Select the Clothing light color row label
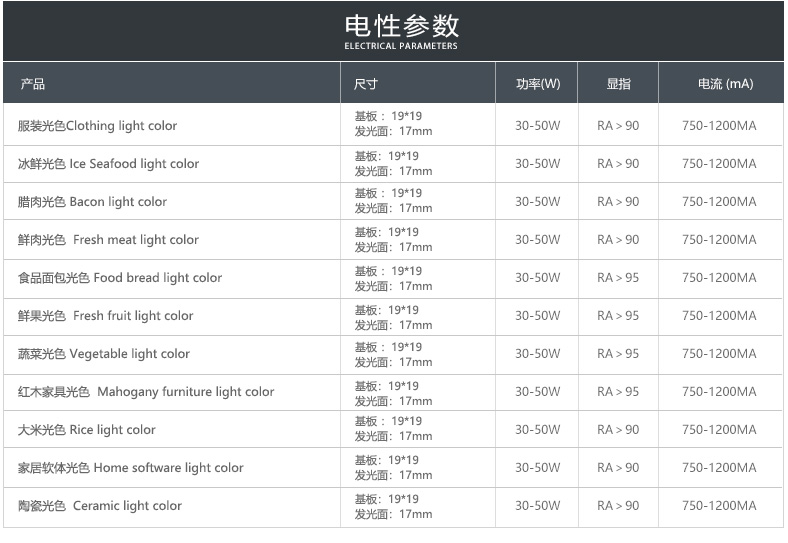This screenshot has height=543, width=788. [97, 126]
